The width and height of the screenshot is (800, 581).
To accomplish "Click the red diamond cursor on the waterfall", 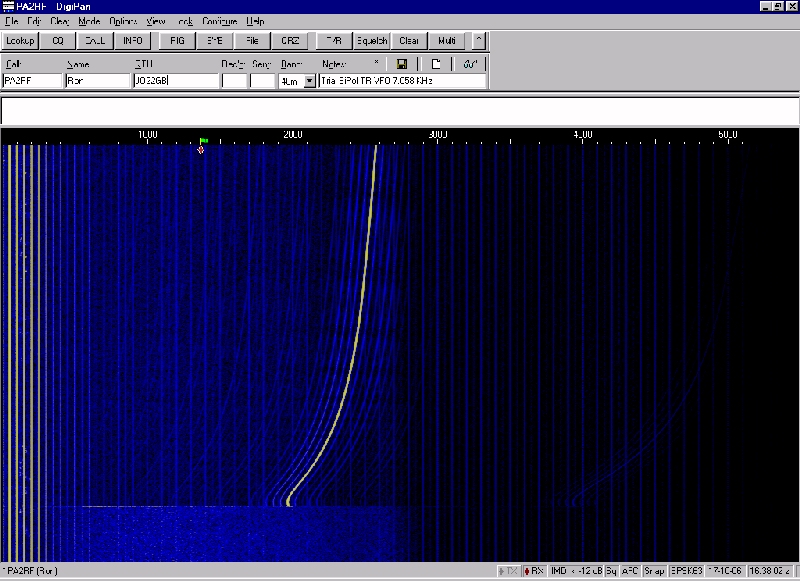I will (x=201, y=150).
